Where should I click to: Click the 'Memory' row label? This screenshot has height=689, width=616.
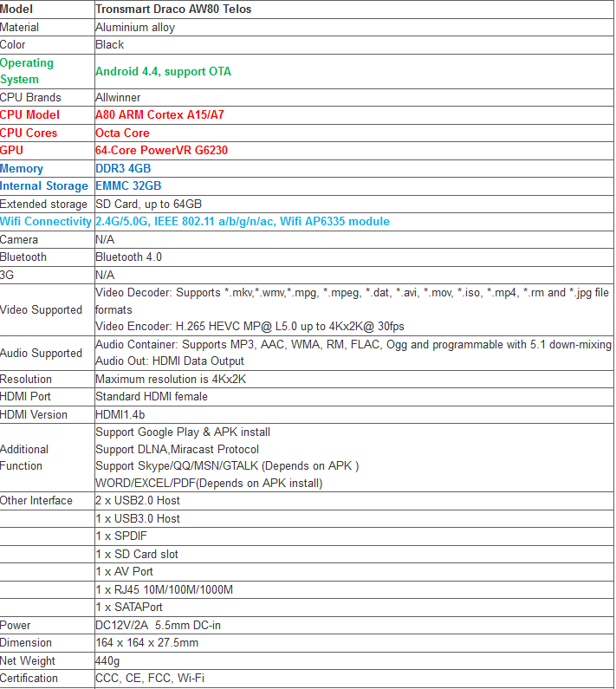pyautogui.click(x=22, y=169)
